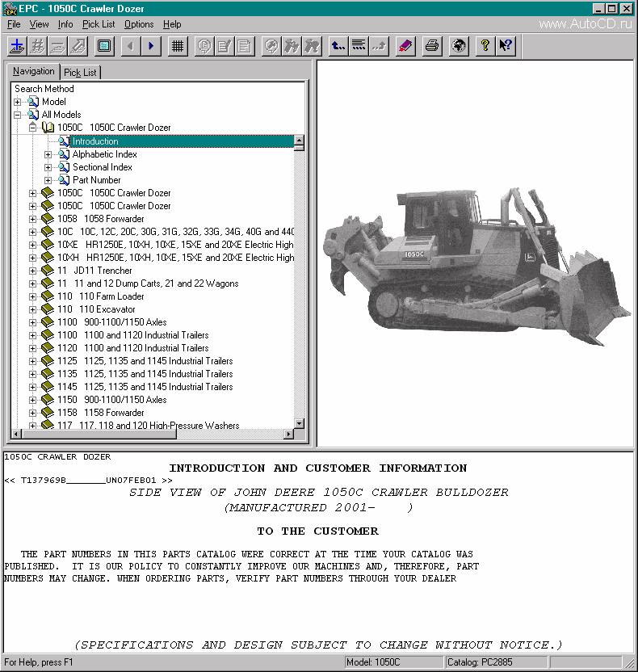Screen dimensions: 638x672
Task: Click the globe toolbar icon
Action: click(x=459, y=46)
